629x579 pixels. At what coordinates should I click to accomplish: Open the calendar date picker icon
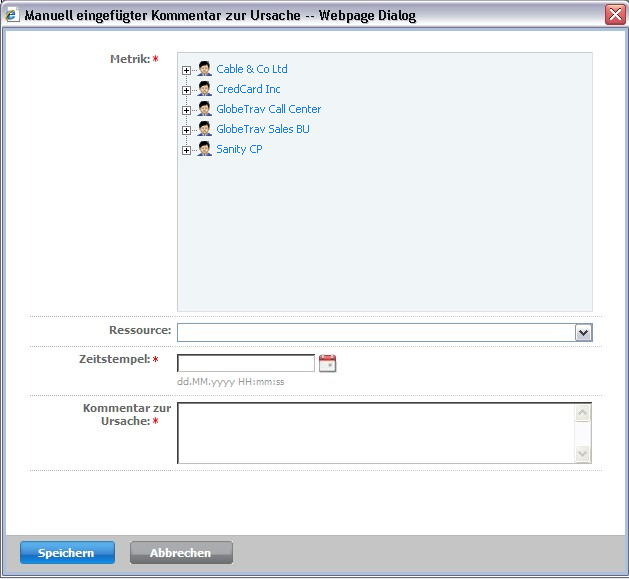point(327,364)
